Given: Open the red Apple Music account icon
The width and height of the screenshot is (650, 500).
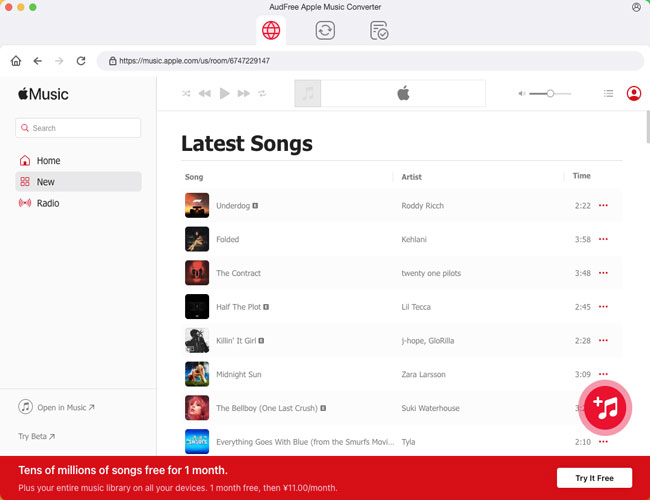Looking at the screenshot, I should click(x=633, y=94).
